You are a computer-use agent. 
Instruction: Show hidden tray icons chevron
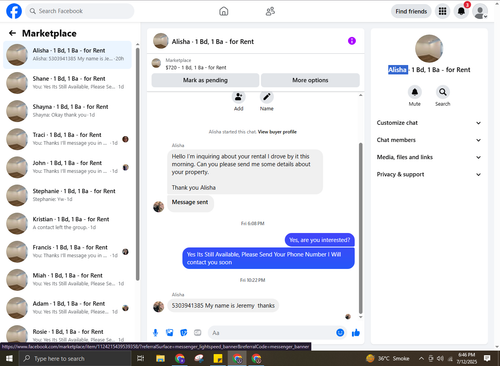point(421,359)
